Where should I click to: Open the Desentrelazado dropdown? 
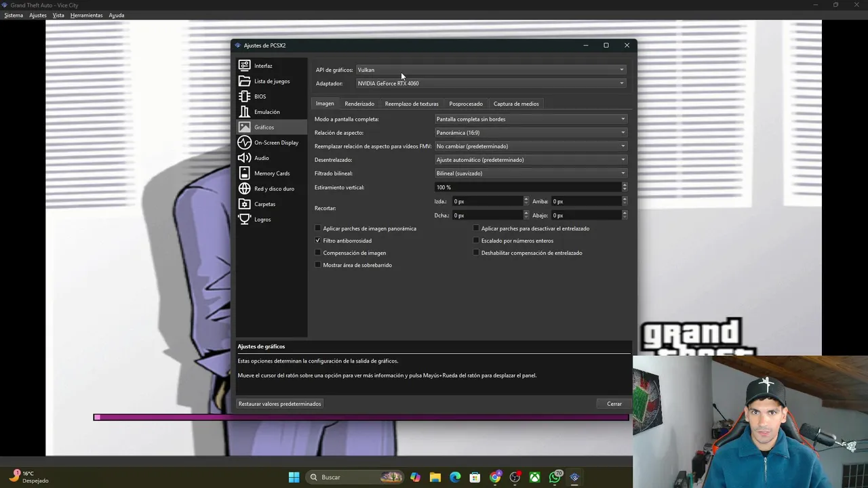(x=531, y=160)
